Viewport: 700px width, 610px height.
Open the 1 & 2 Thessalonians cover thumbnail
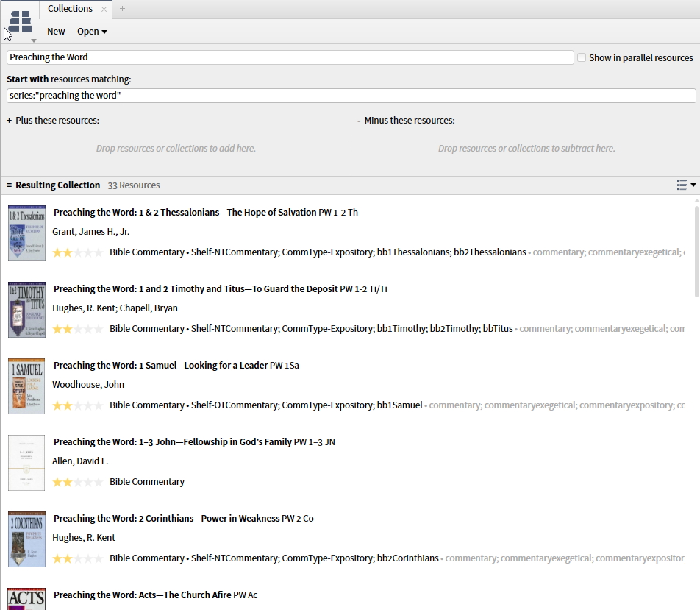tap(26, 233)
